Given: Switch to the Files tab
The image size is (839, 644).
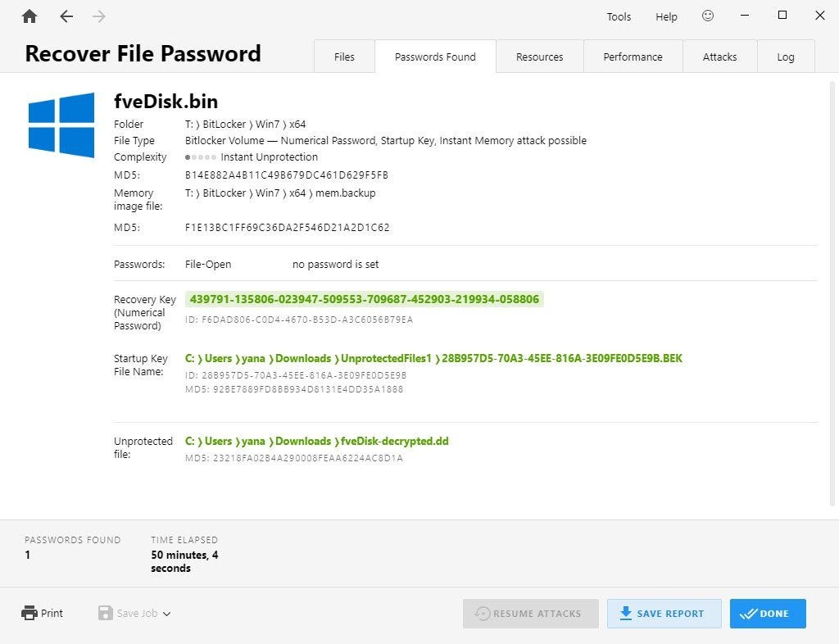Looking at the screenshot, I should tap(343, 57).
